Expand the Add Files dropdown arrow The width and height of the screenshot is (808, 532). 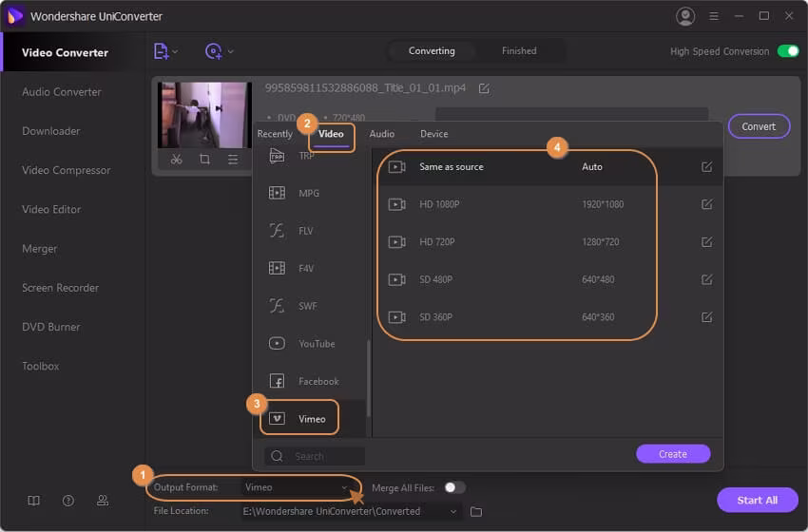175,51
